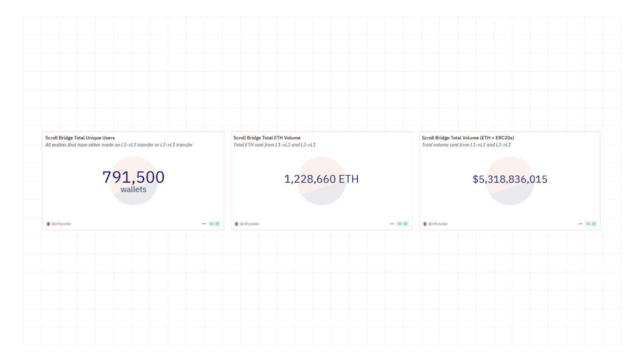Click the avatar icon on Total Volume card

coord(424,224)
